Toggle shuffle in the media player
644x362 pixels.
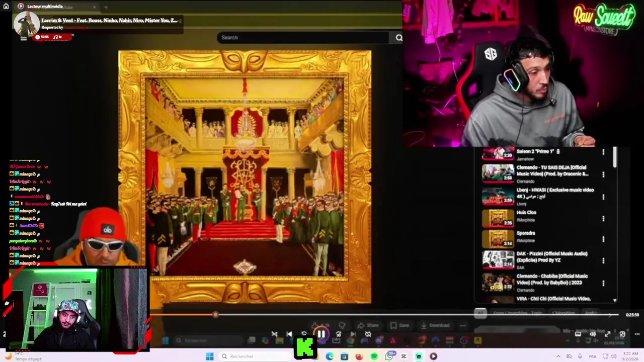pyautogui.click(x=274, y=334)
